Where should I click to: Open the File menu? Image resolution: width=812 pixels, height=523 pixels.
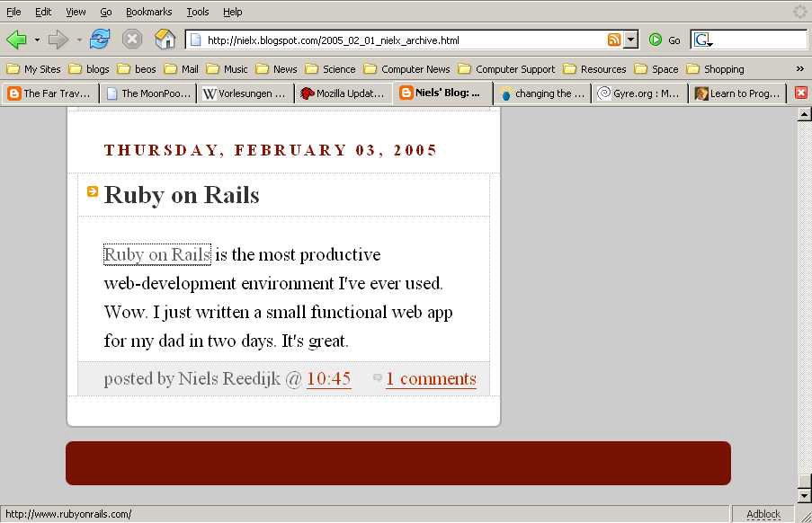[x=13, y=12]
